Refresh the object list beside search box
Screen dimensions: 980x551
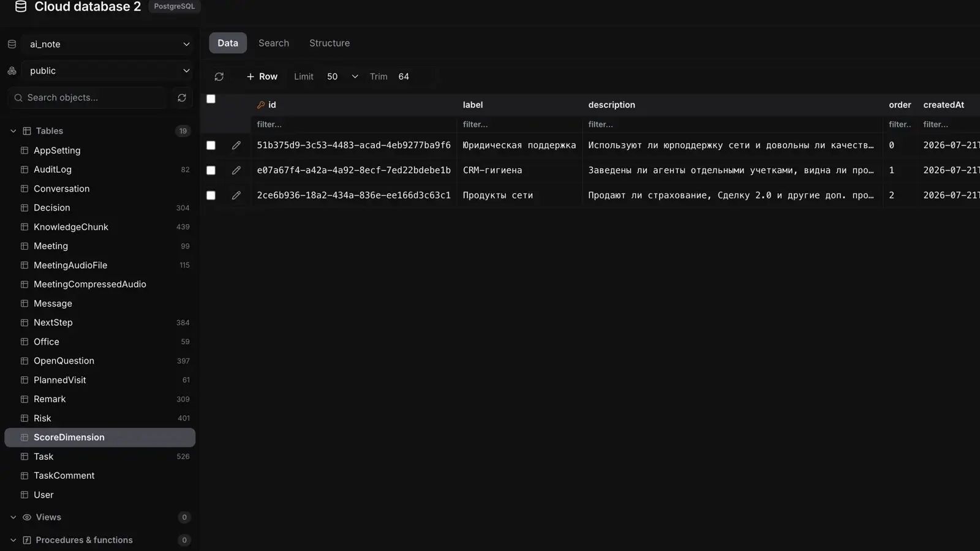click(182, 98)
